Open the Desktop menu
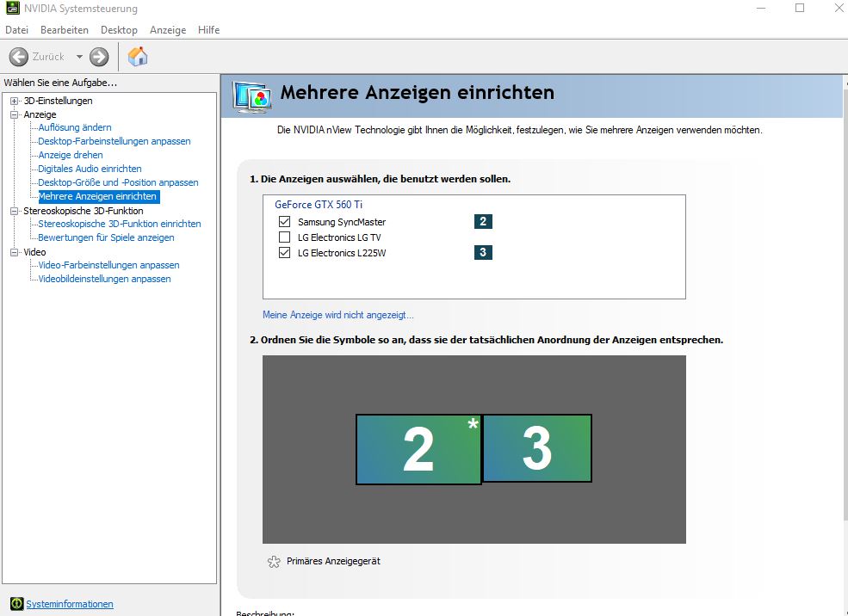Viewport: 848px width, 616px height. click(119, 30)
